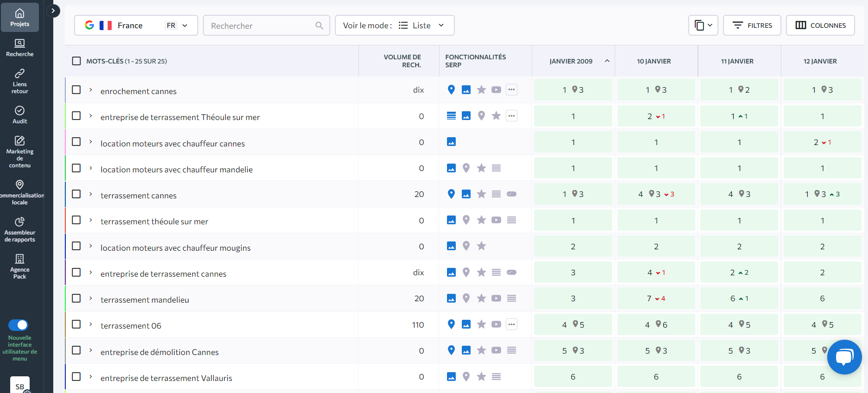This screenshot has width=868, height=393.
Task: Open Agence Pack in the sidebar
Action: click(19, 266)
